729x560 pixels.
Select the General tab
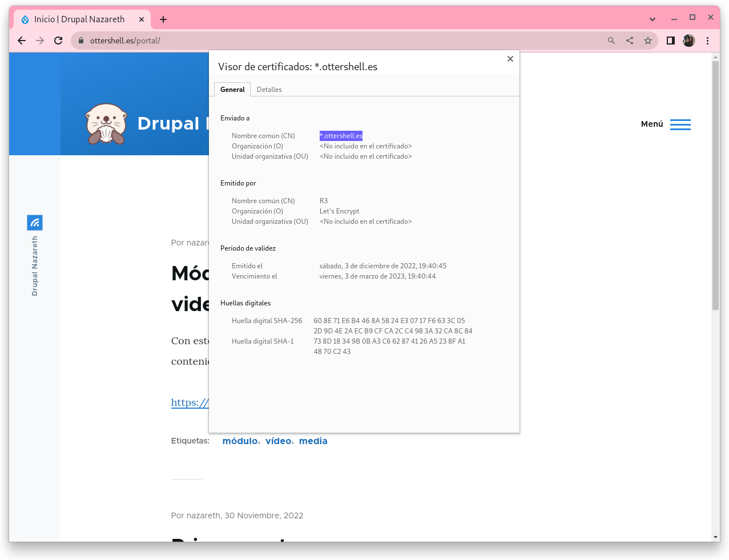232,90
